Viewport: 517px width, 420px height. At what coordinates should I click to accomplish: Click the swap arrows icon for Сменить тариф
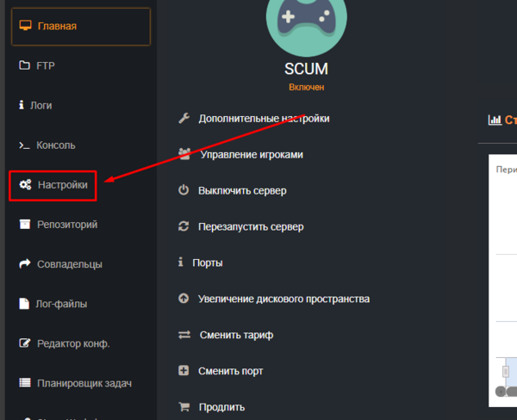184,335
